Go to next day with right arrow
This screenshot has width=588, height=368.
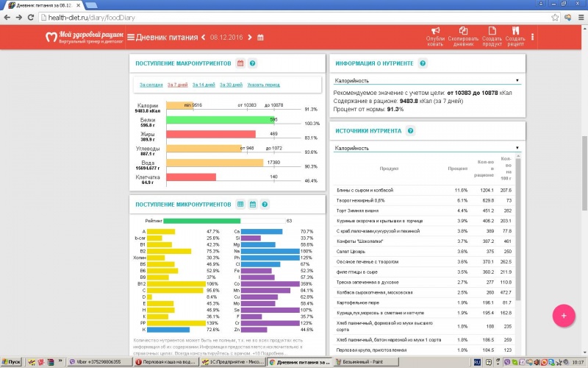pyautogui.click(x=249, y=37)
